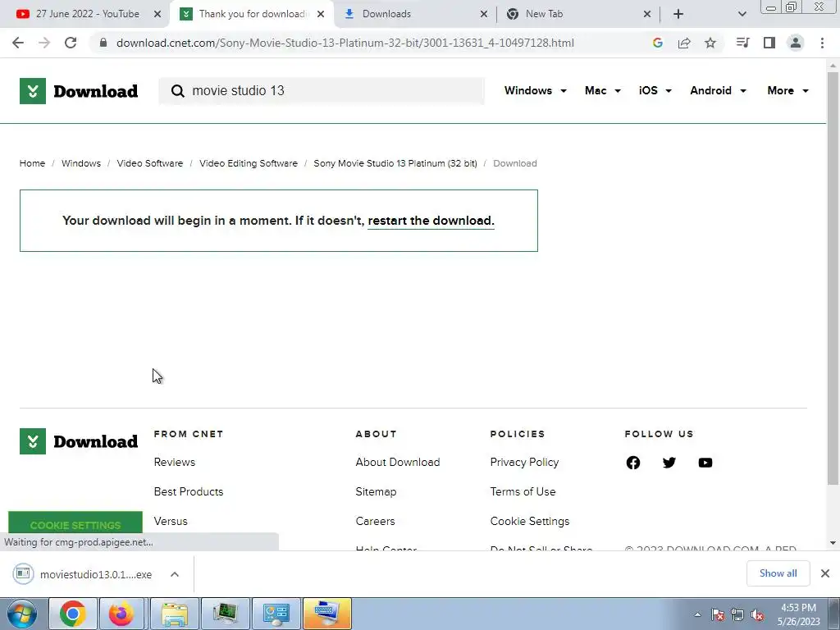840x630 pixels.
Task: Close the New Tab tab
Action: point(646,14)
